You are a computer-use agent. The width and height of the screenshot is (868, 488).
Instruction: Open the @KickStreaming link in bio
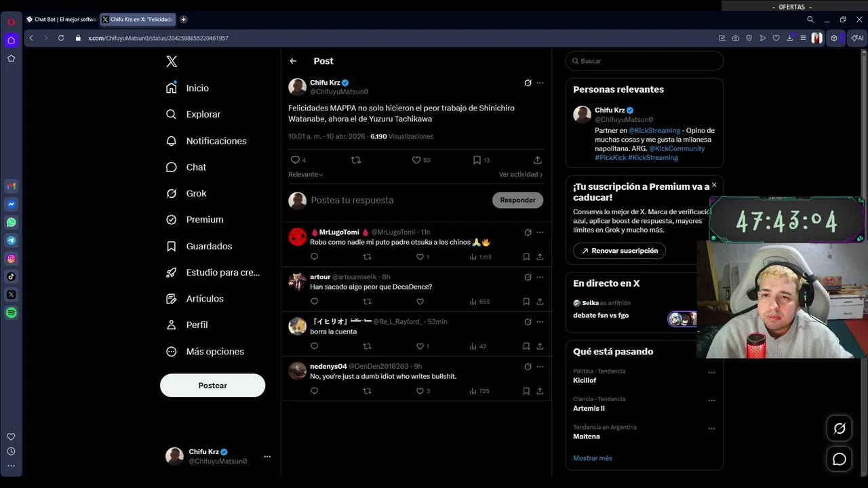[654, 130]
